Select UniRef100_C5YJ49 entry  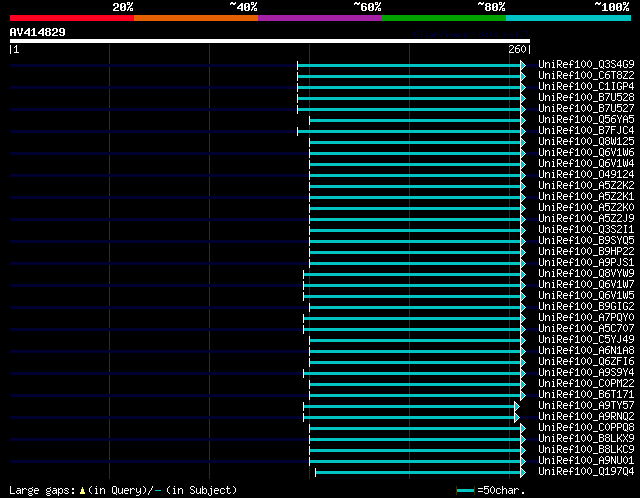pos(586,340)
